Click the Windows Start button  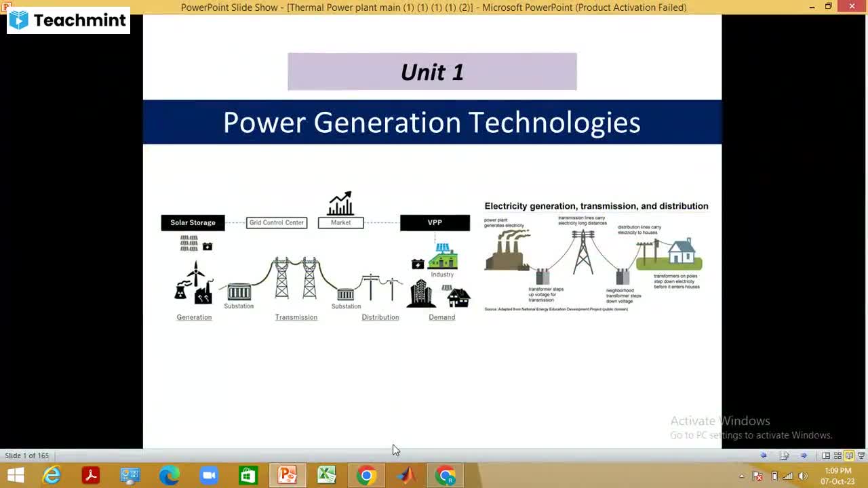pos(15,476)
